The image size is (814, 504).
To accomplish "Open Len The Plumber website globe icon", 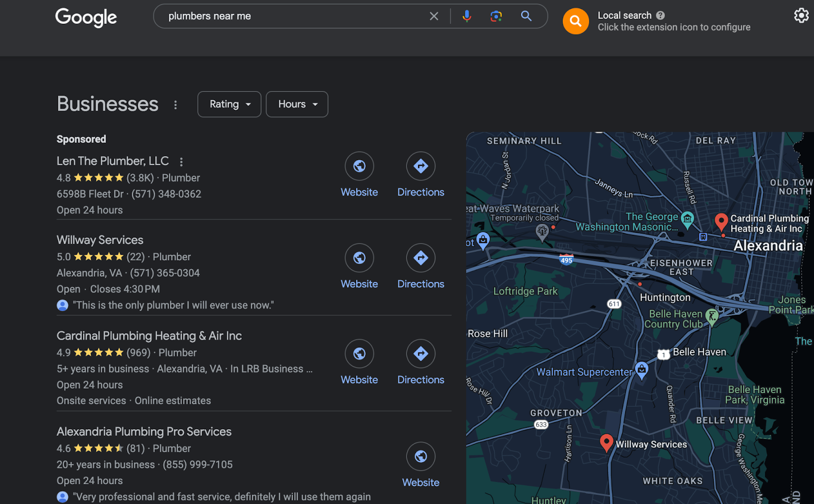I will [x=359, y=166].
